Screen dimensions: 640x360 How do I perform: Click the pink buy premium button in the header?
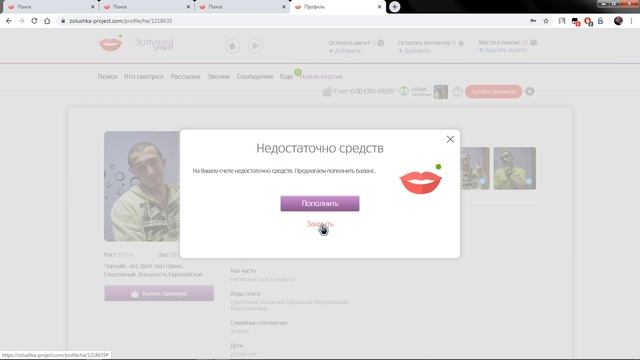point(493,91)
